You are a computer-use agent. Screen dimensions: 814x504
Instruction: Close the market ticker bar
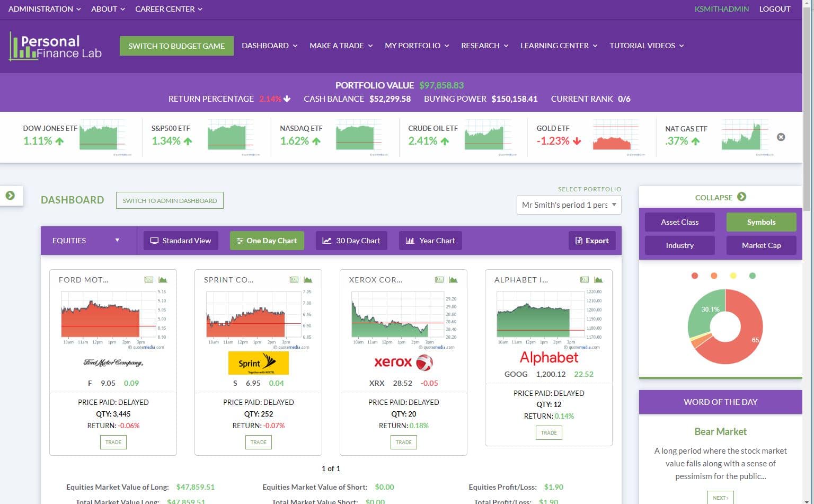click(781, 137)
